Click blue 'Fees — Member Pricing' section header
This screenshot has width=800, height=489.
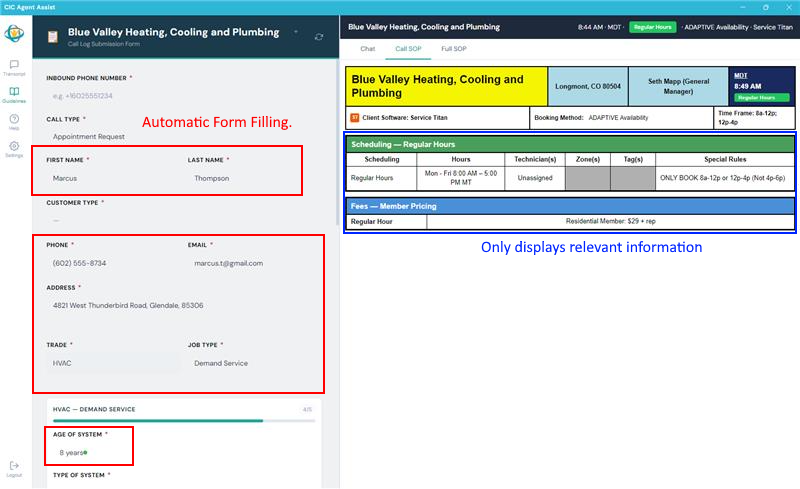tap(570, 206)
